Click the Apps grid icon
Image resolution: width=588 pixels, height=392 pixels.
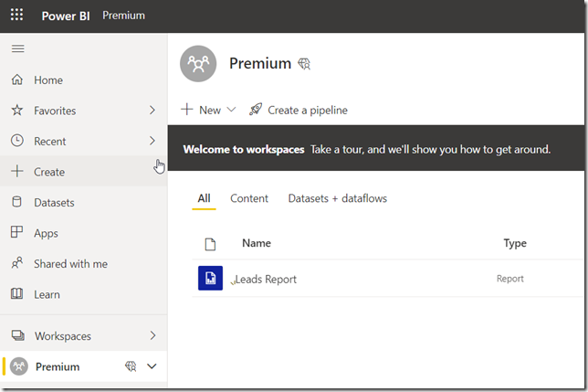coord(16,232)
